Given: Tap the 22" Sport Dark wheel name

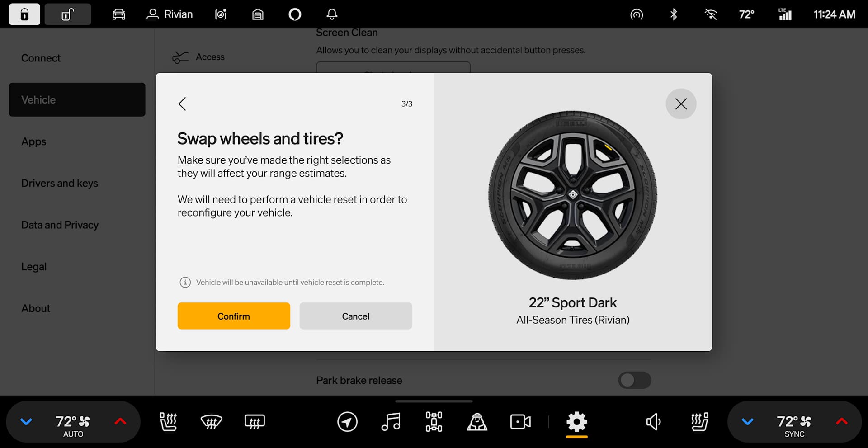Looking at the screenshot, I should pyautogui.click(x=573, y=302).
